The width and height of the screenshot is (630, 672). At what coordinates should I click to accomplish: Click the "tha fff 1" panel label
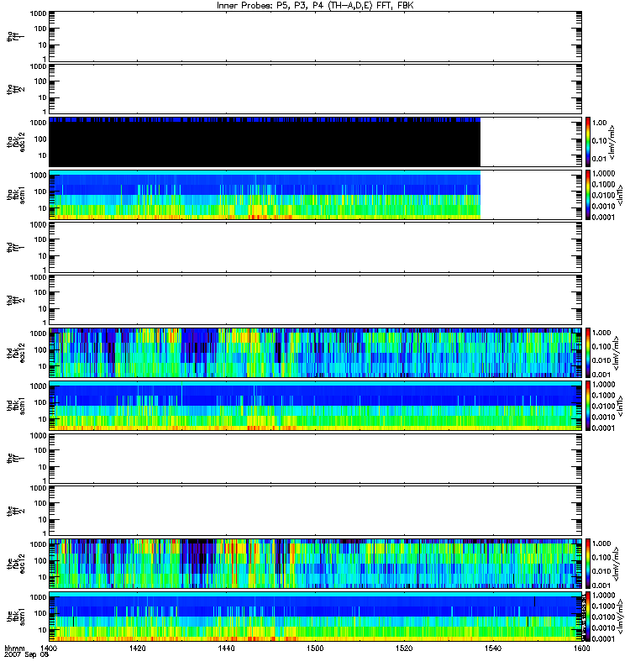click(x=16, y=36)
